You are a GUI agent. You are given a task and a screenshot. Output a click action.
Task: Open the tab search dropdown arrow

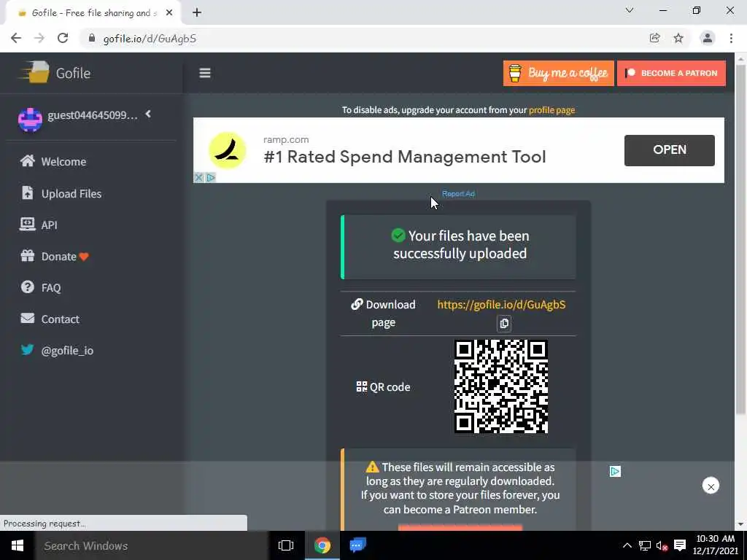tap(630, 10)
